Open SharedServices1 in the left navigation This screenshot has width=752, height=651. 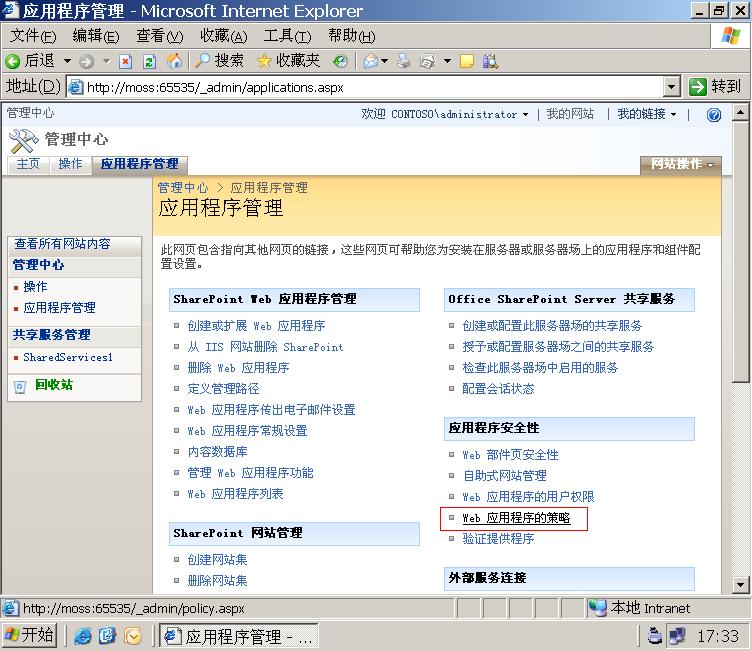[68, 357]
